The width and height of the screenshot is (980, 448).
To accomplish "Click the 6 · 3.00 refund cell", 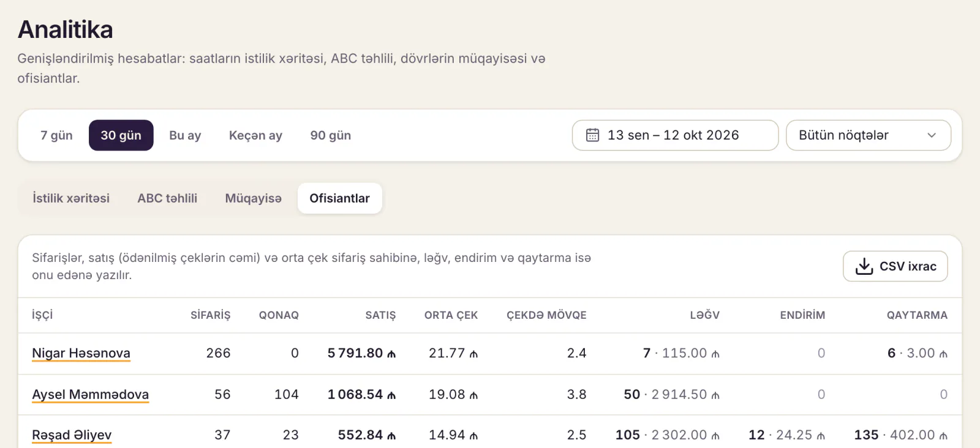I will click(918, 353).
